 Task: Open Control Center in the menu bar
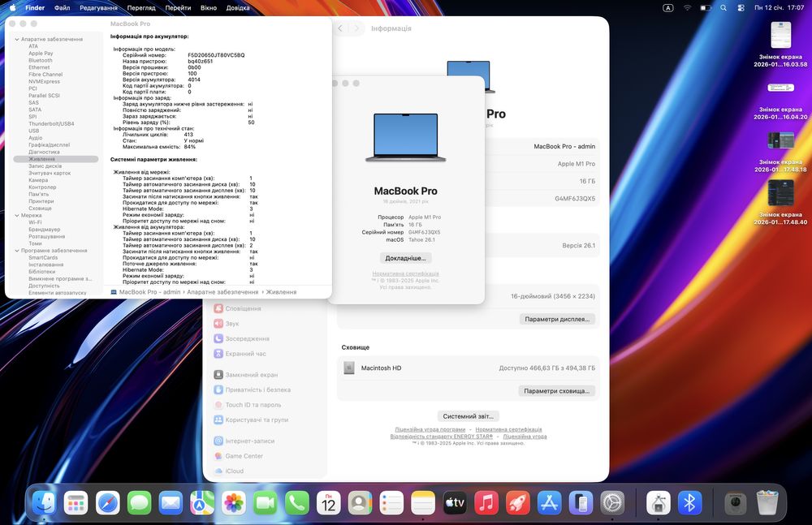(x=741, y=8)
